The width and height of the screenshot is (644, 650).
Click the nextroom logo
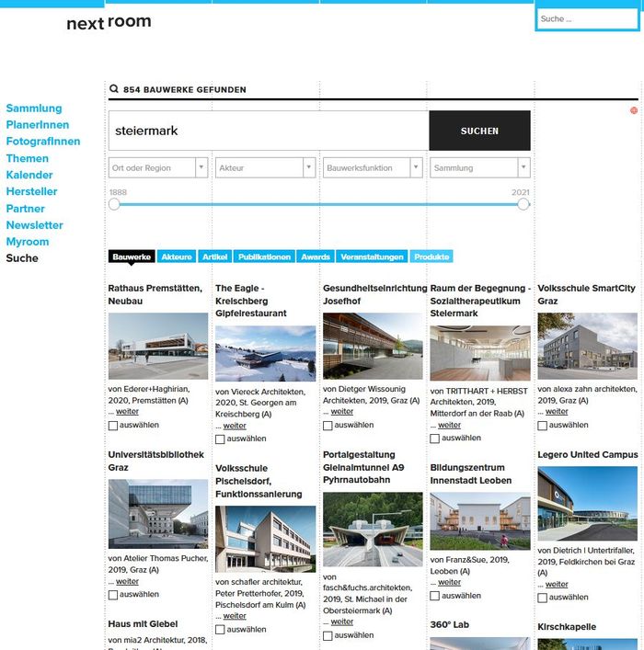(x=109, y=22)
